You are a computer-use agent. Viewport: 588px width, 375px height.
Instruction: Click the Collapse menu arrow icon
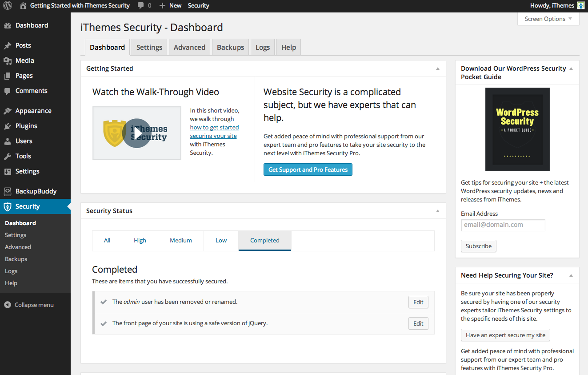[x=8, y=305]
